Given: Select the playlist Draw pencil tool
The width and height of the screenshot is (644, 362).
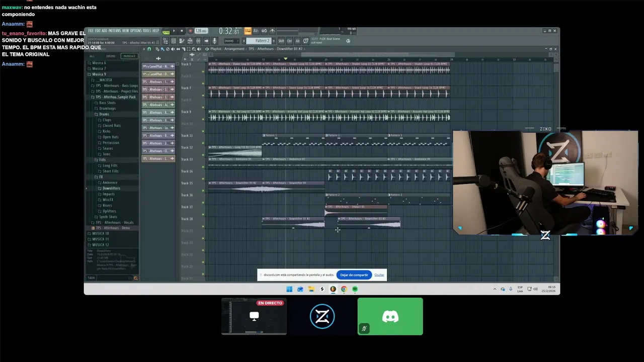Looking at the screenshot, I should (x=157, y=49).
